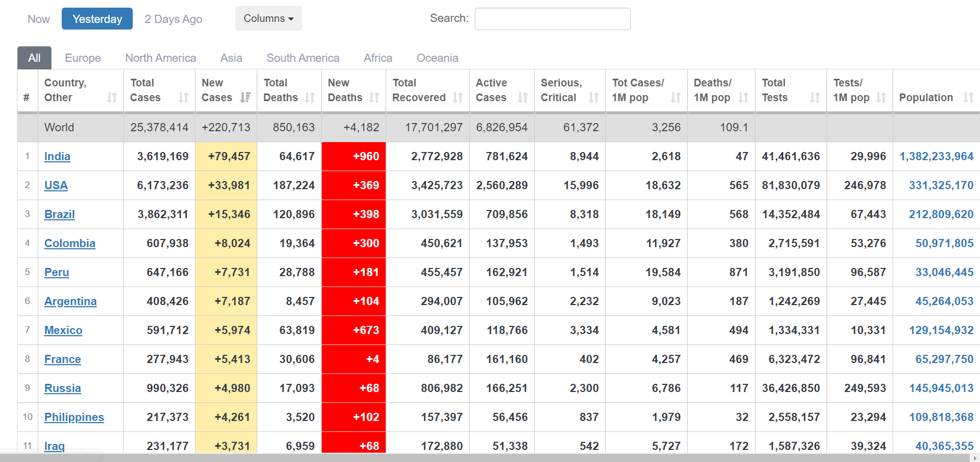Open France population 65,297,750 link
The width and height of the screenshot is (980, 462).
[x=944, y=359]
